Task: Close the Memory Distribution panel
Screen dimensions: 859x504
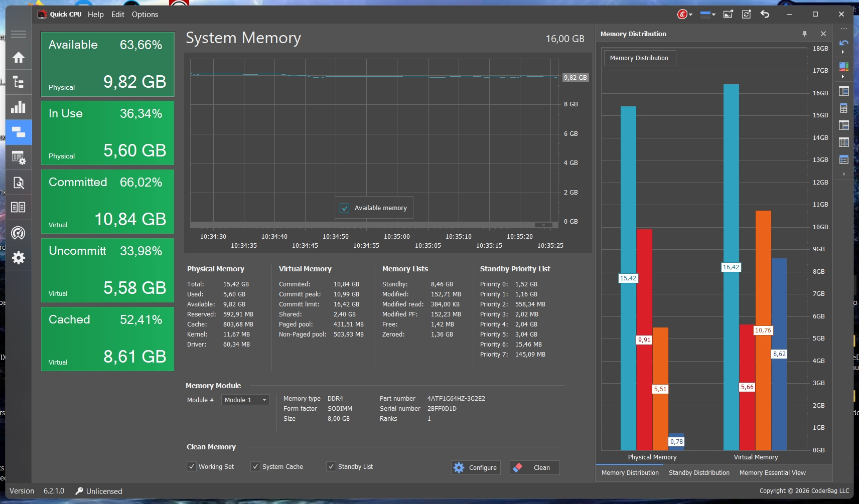Action: (823, 34)
